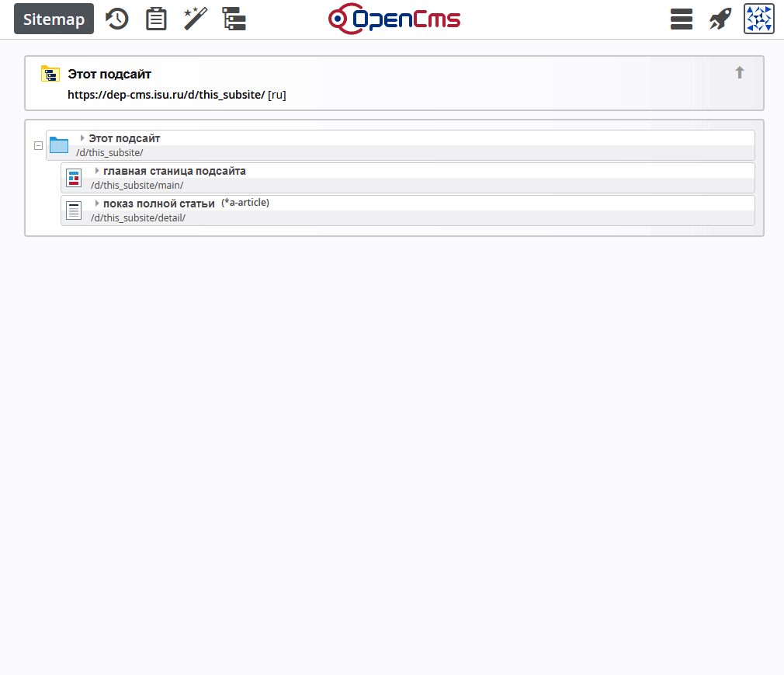Open sitemap view selector icon
784x675 pixels.
click(x=234, y=19)
